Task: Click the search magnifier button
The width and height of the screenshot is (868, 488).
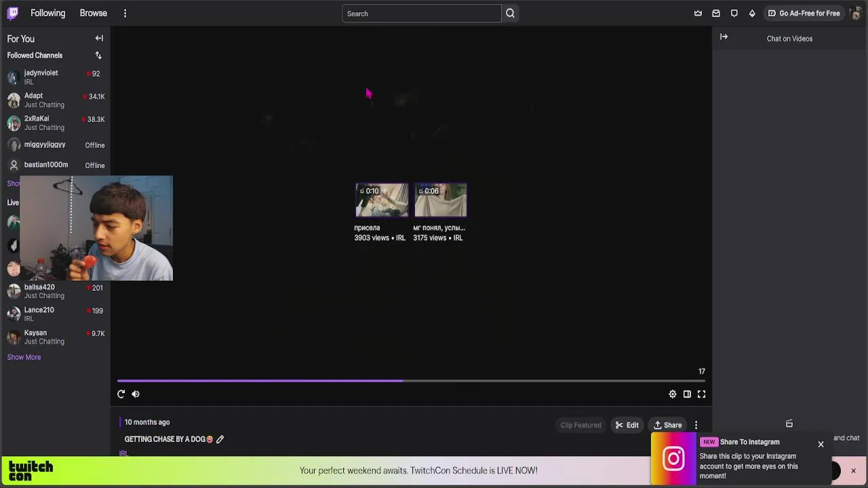Action: [x=510, y=13]
